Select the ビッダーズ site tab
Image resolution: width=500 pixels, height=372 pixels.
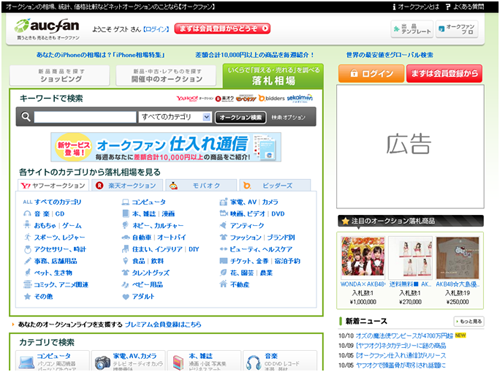(x=275, y=186)
